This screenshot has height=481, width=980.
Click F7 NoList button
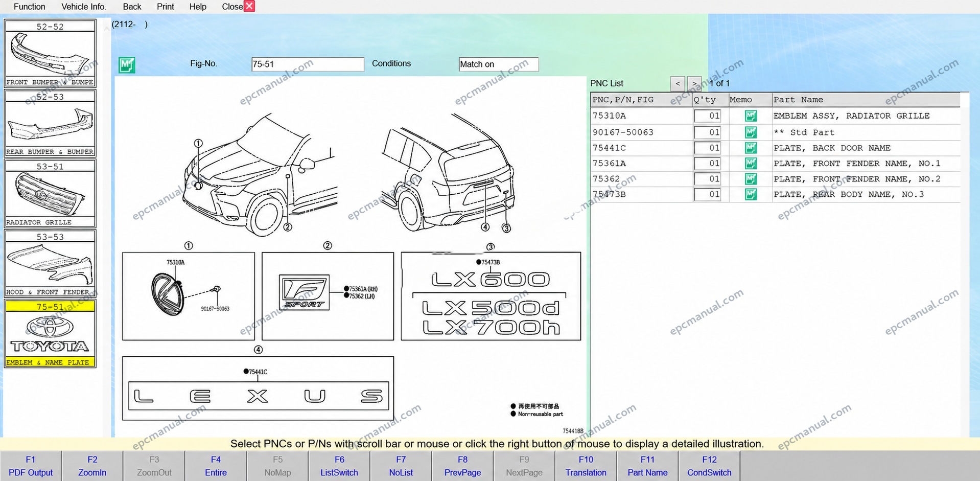click(401, 466)
